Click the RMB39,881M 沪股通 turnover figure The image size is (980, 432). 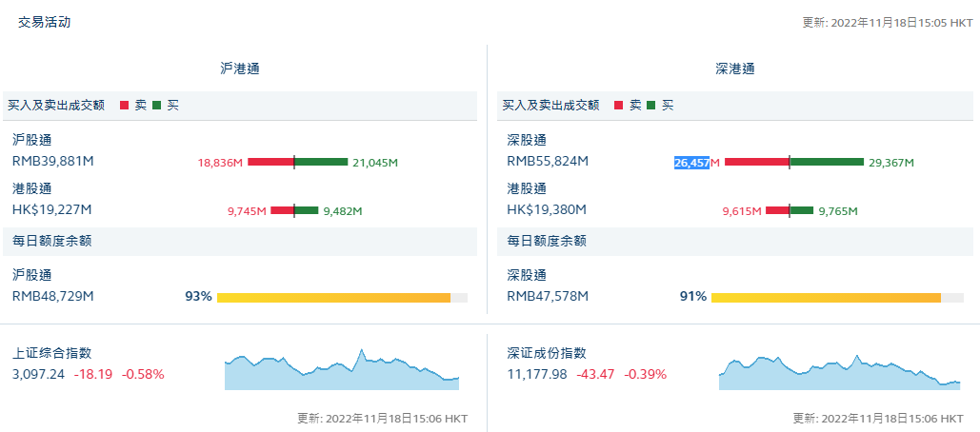pos(52,161)
